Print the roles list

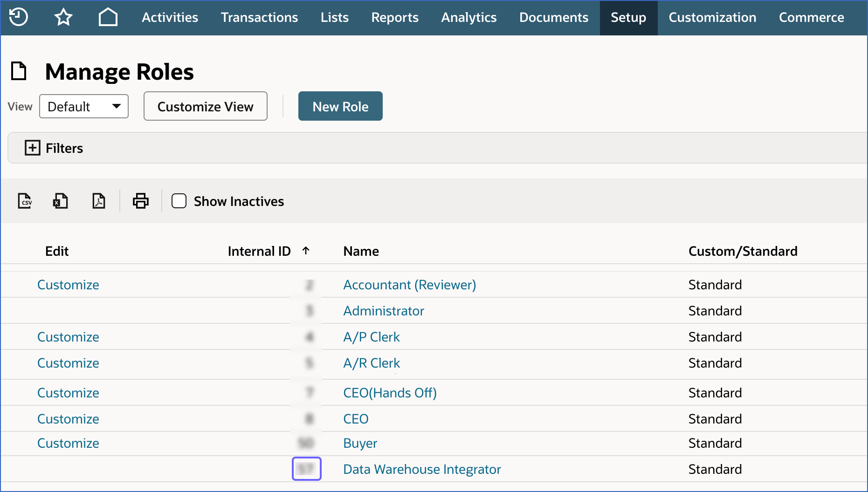point(141,201)
